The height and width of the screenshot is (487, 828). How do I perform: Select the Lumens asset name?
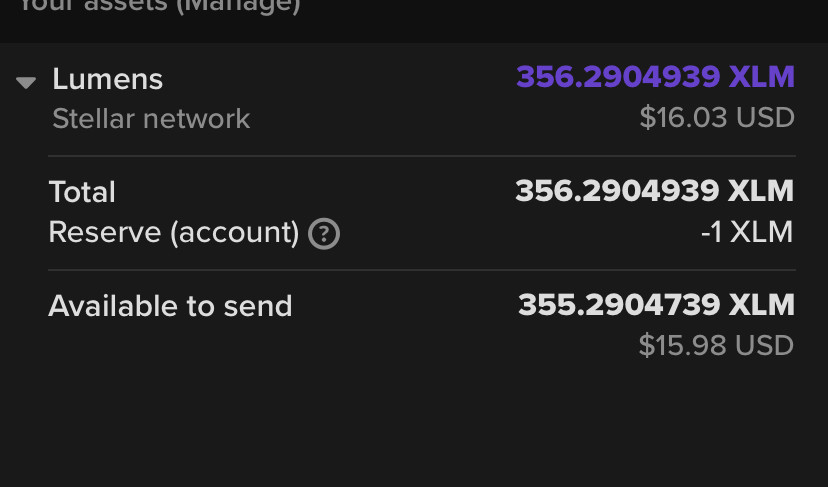107,79
